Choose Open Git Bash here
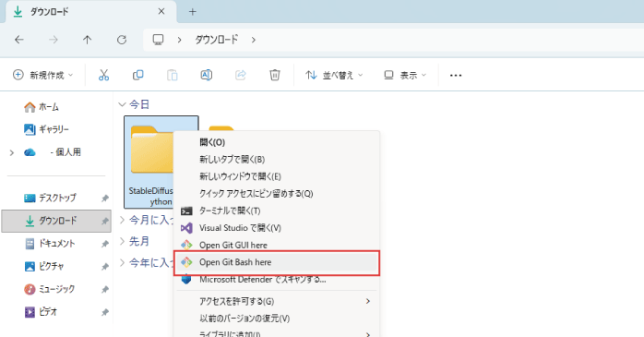 (x=276, y=262)
